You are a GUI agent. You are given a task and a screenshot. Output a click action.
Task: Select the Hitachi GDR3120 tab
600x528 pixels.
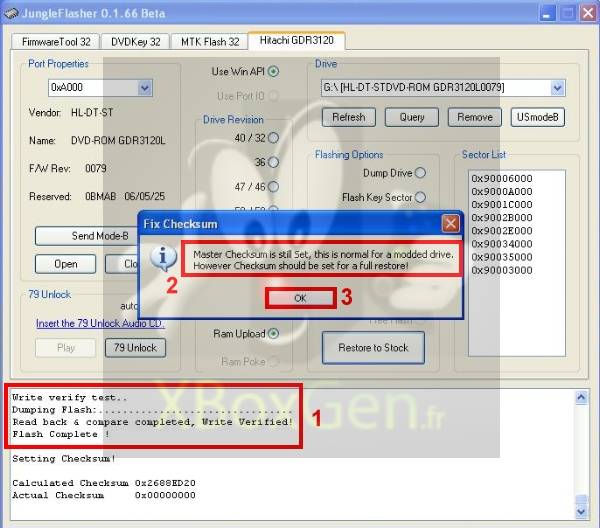point(297,41)
